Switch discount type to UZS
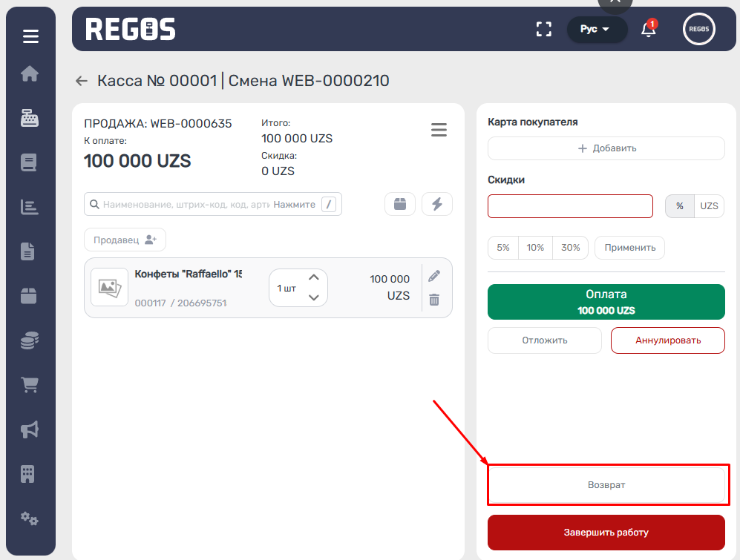Screen dimensions: 740x560 click(709, 206)
